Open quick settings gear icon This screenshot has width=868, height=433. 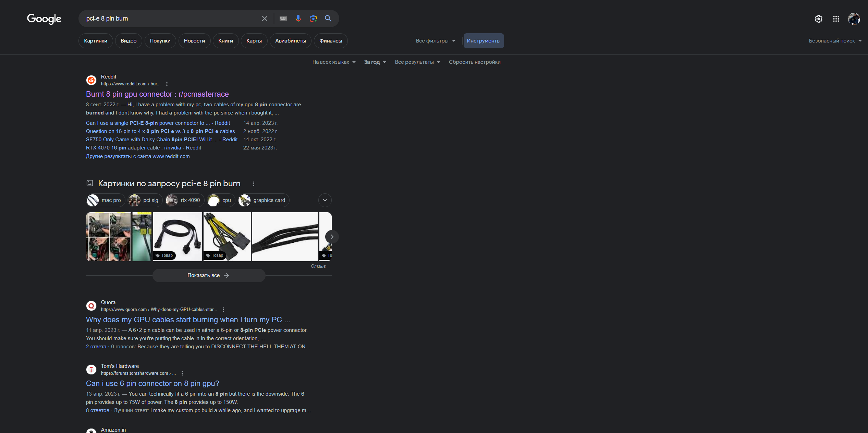pos(818,19)
